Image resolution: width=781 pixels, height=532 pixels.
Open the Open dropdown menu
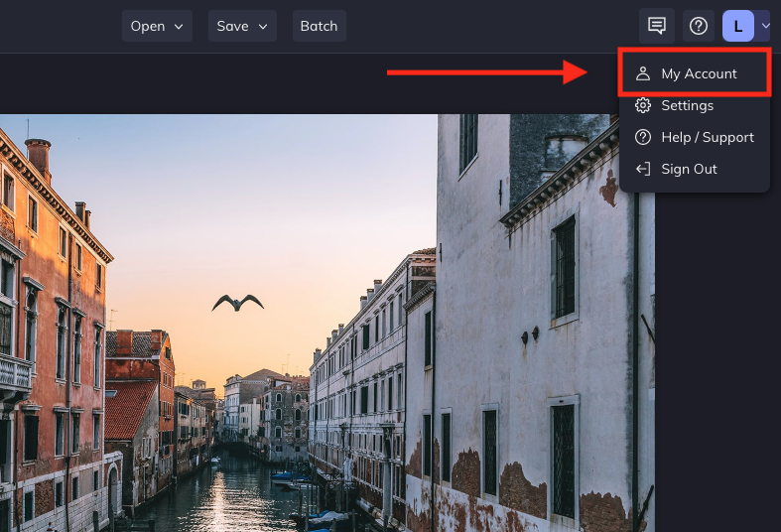157,26
